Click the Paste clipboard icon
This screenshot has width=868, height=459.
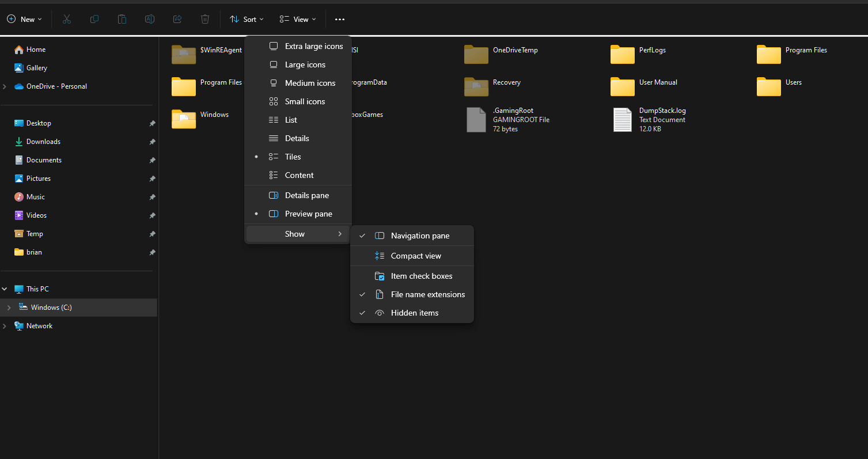tap(122, 19)
